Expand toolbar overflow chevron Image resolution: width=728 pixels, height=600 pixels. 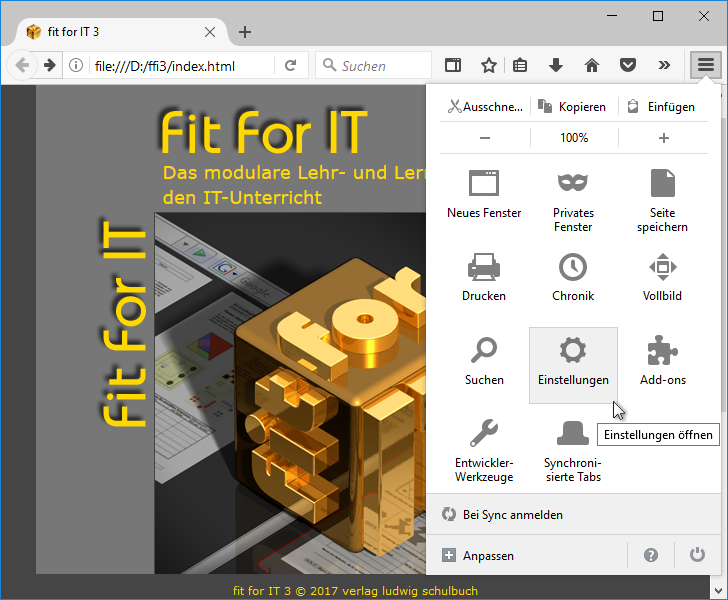(x=664, y=65)
